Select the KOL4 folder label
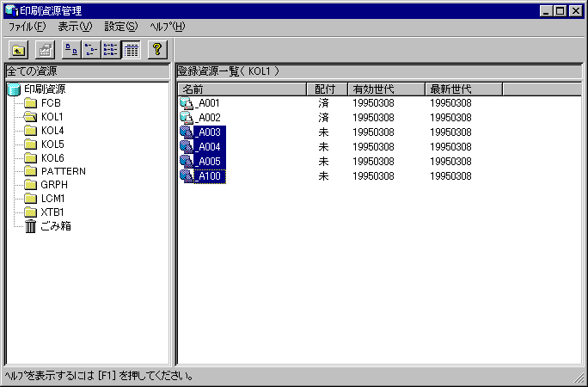Screen dimensions: 588x387 click(52, 131)
